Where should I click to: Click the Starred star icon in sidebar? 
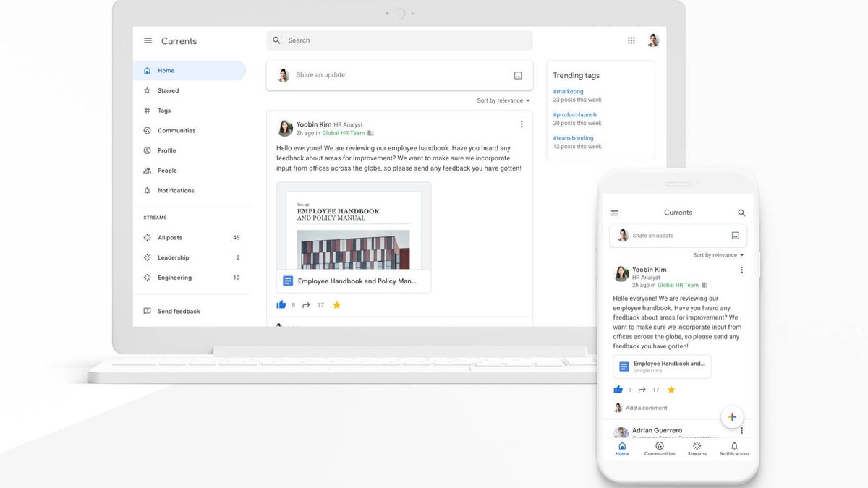click(x=148, y=91)
